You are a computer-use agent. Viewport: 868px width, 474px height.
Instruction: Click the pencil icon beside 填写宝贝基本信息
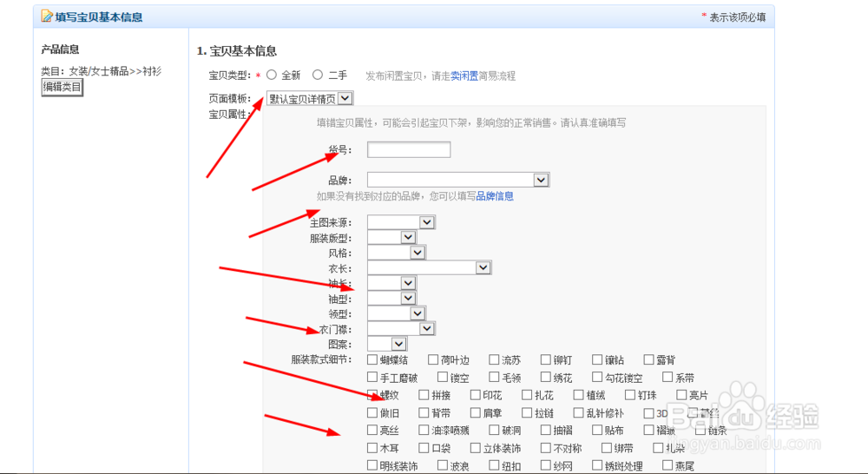47,16
